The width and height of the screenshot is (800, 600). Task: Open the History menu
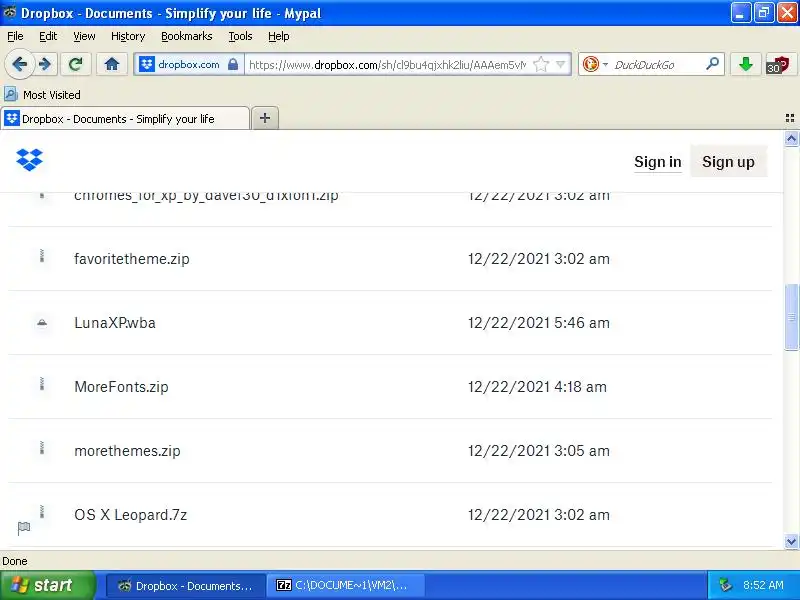point(128,36)
